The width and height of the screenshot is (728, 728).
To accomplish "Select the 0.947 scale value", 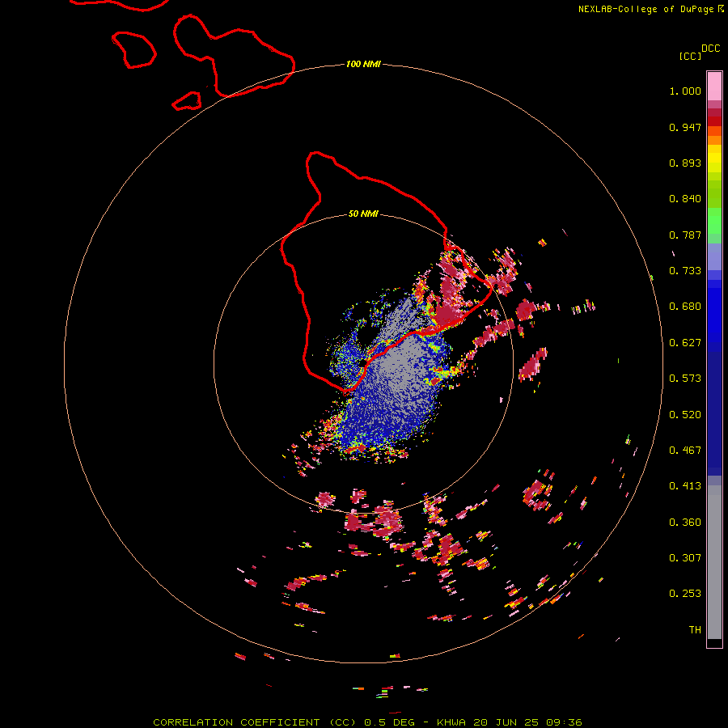I will coord(685,127).
